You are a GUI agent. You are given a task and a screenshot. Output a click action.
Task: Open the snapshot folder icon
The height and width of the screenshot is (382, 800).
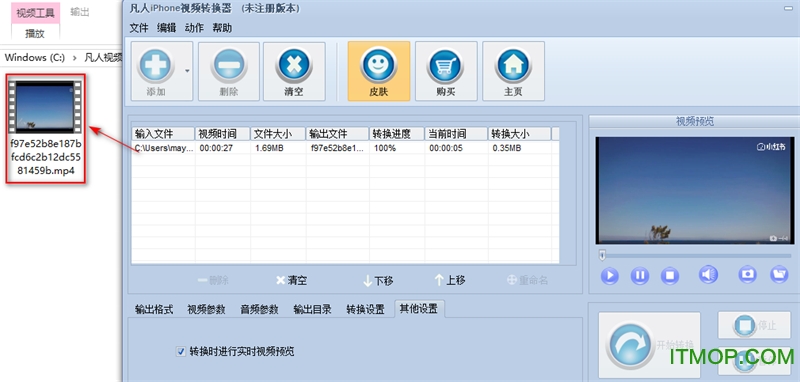(779, 274)
